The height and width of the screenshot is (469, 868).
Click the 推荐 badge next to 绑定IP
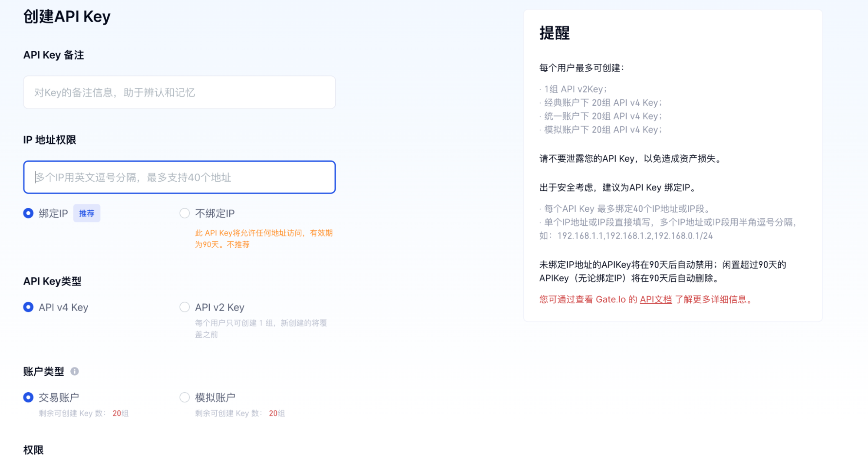tap(87, 213)
